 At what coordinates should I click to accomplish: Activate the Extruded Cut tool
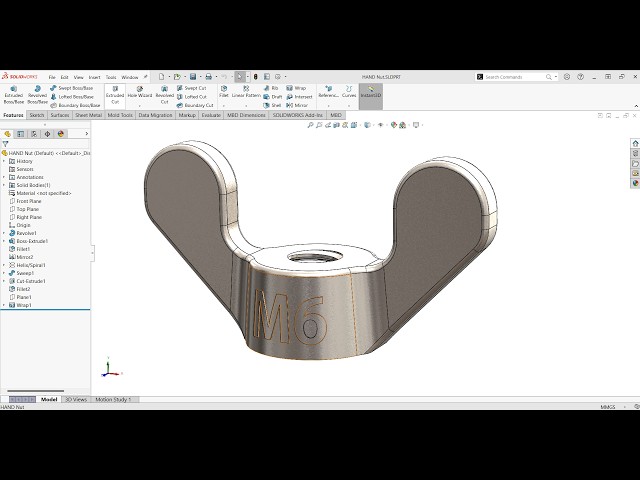(x=115, y=95)
